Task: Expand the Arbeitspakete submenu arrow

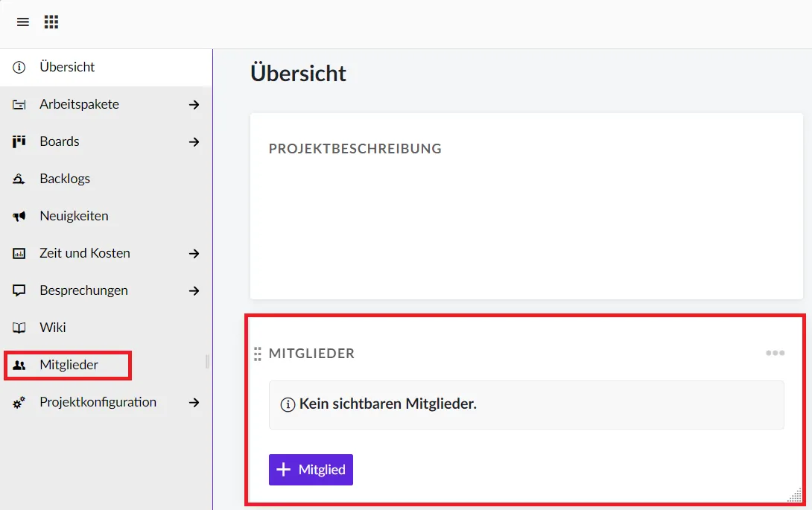Action: point(194,105)
